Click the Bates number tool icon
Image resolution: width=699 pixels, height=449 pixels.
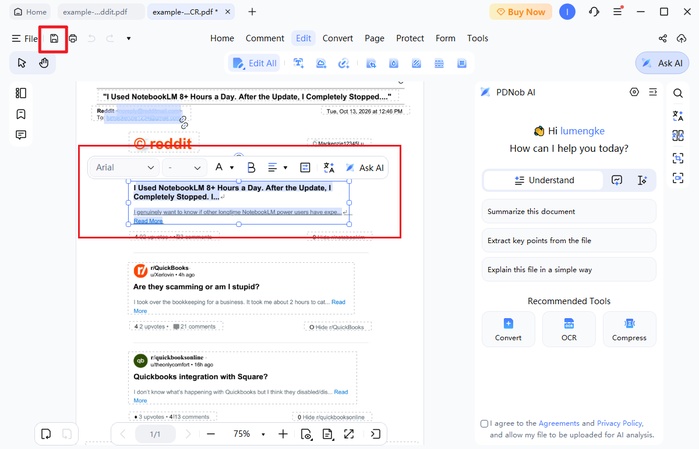[462, 63]
